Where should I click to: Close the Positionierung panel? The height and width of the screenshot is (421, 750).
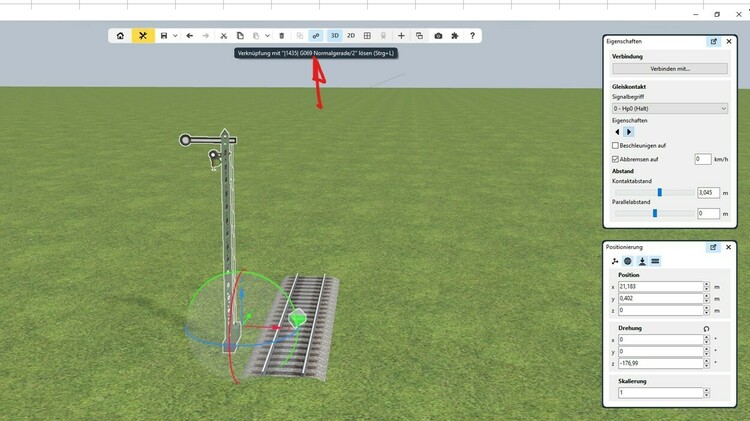(x=728, y=247)
